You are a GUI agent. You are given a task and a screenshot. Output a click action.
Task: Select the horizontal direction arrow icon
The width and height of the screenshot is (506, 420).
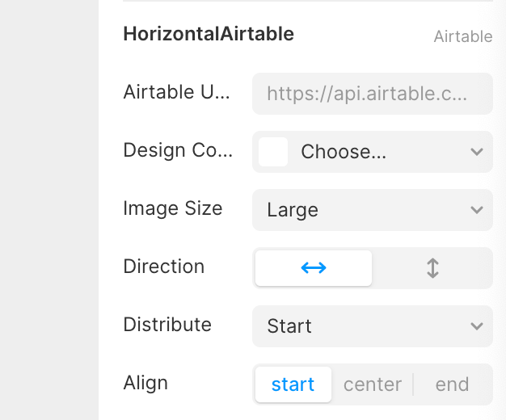click(314, 267)
